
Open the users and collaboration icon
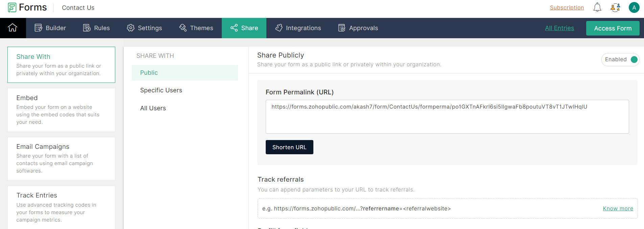pos(615,7)
